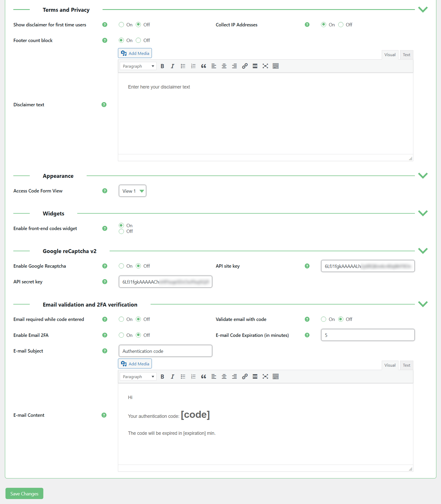
Task: Click Add Media above E-mail Content editor
Action: click(x=135, y=364)
